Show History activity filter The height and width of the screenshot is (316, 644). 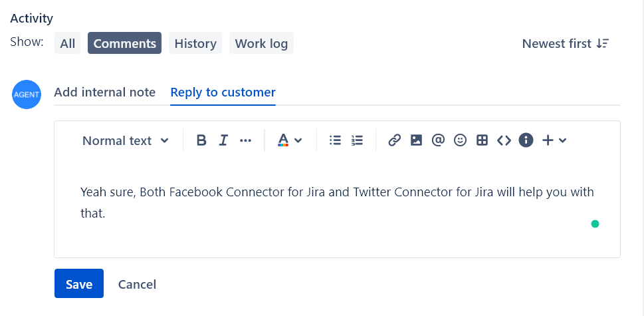(195, 44)
